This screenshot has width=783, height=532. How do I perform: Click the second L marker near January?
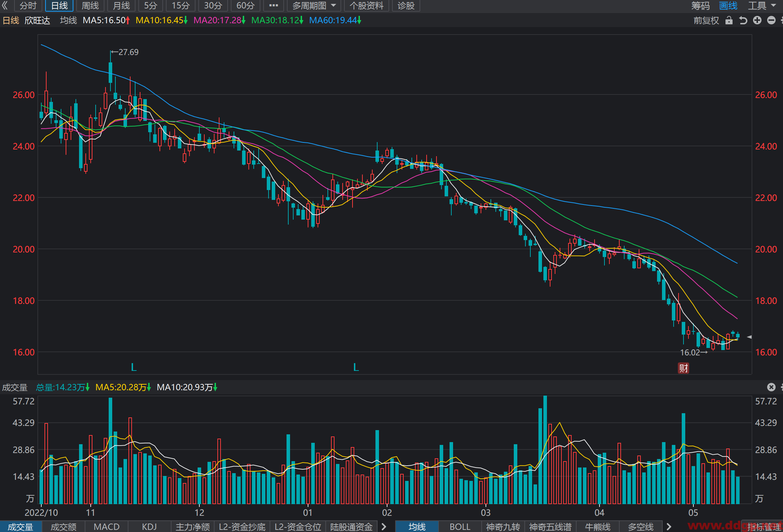tap(356, 367)
